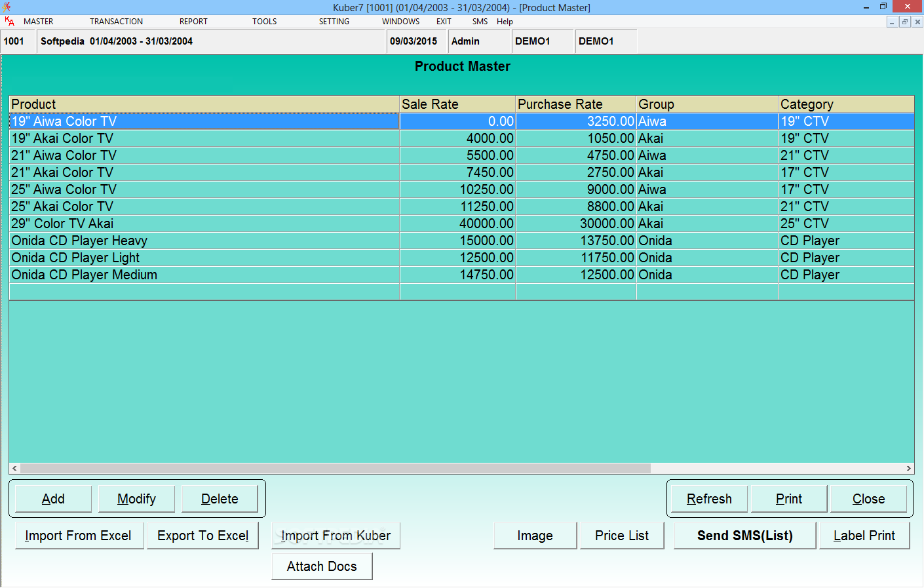Screen dimensions: 924x588
Task: Select the 21" Aiwa Color TV product
Action: 204,155
